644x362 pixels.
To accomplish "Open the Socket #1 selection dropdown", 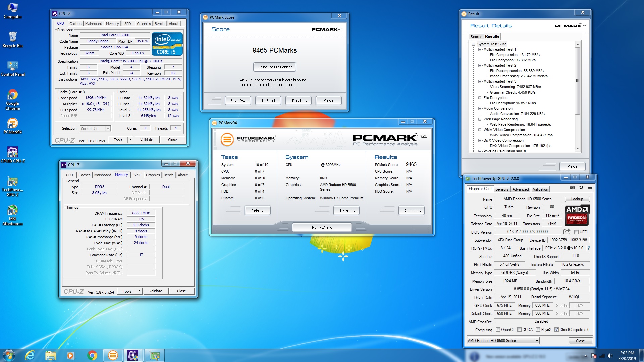I will click(96, 129).
